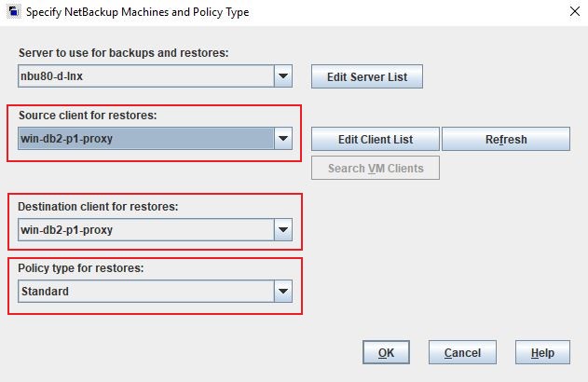This screenshot has height=382, width=588.
Task: Click the NetBackup icon in the title bar
Action: [x=12, y=13]
